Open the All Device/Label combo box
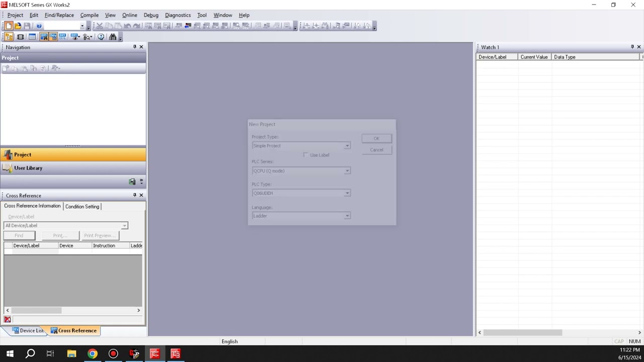The image size is (644, 362). click(66, 226)
